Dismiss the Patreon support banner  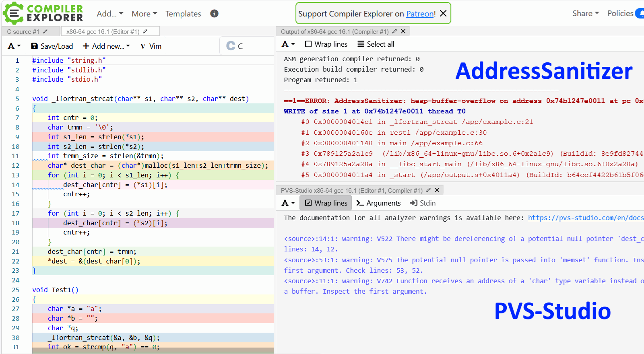[x=443, y=13]
